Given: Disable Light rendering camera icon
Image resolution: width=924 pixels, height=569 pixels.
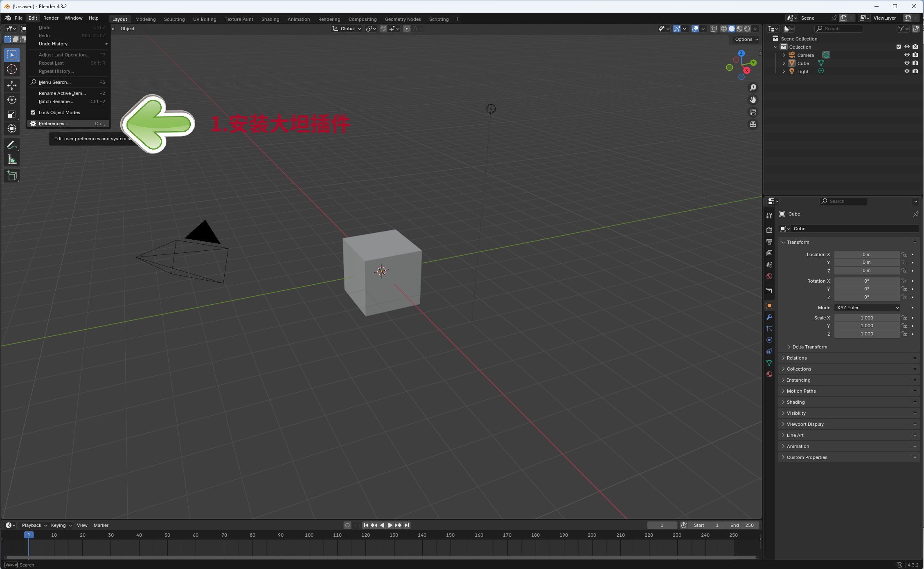Looking at the screenshot, I should 915,71.
